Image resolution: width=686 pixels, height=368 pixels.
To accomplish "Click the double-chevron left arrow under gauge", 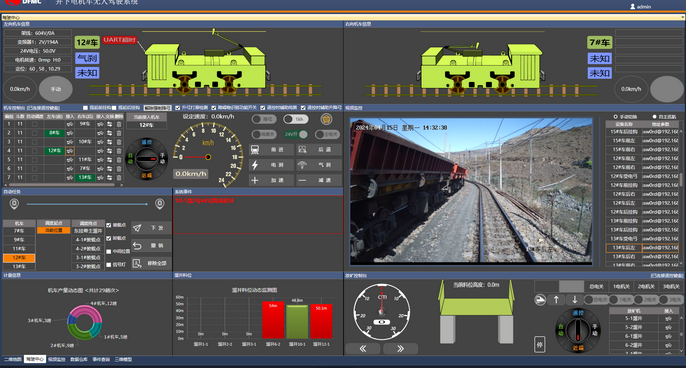I will point(363,349).
